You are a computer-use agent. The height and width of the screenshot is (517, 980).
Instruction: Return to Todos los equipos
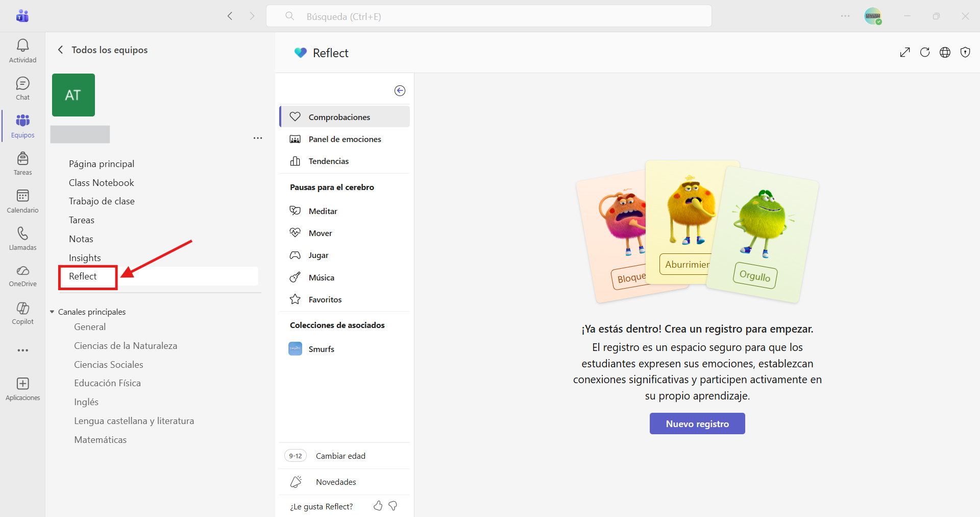(103, 50)
